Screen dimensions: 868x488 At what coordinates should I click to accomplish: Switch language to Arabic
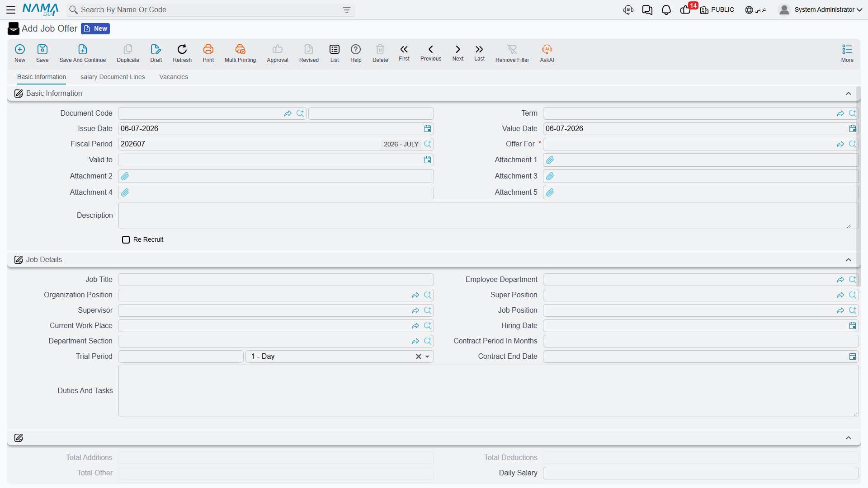coord(756,9)
